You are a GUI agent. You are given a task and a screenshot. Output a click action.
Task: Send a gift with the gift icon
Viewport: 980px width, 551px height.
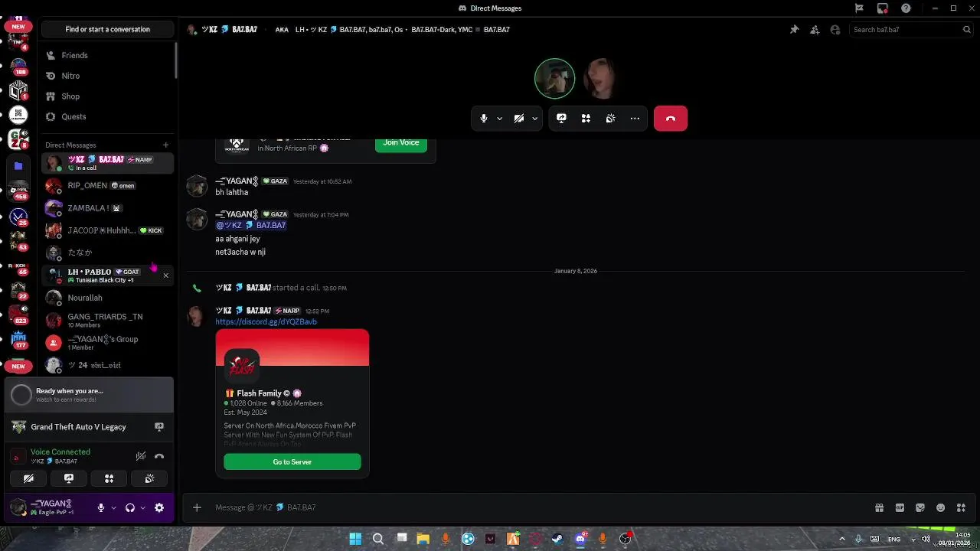click(x=879, y=507)
